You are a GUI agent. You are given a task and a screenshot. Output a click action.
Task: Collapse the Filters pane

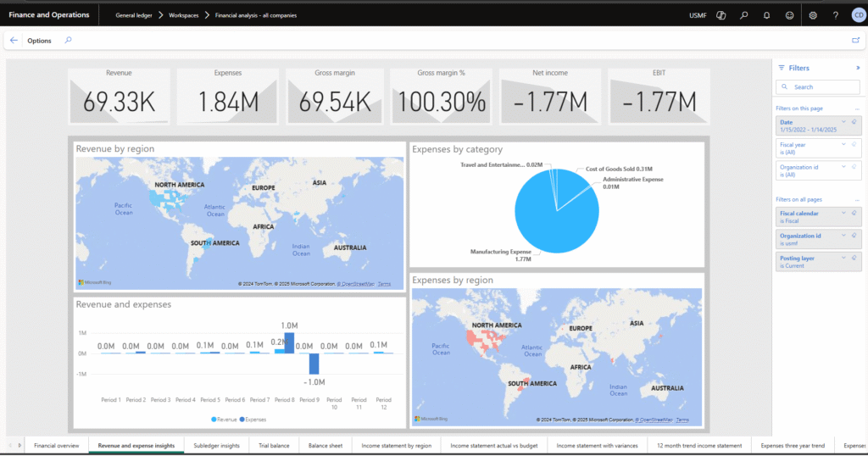(x=857, y=68)
